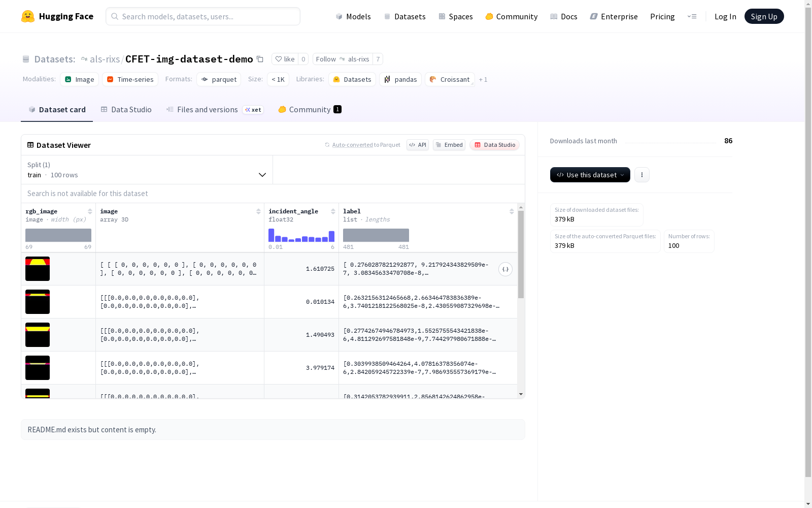Open Enterprise in top navigation
Image resolution: width=812 pixels, height=508 pixels.
coord(614,16)
